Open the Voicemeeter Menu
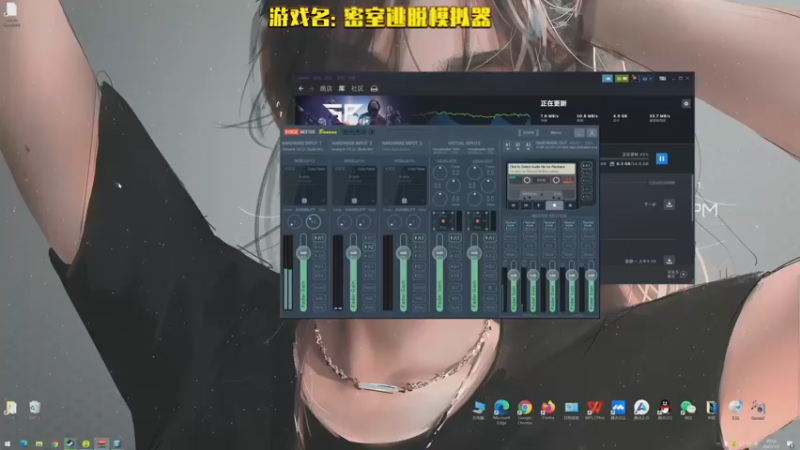 click(556, 133)
